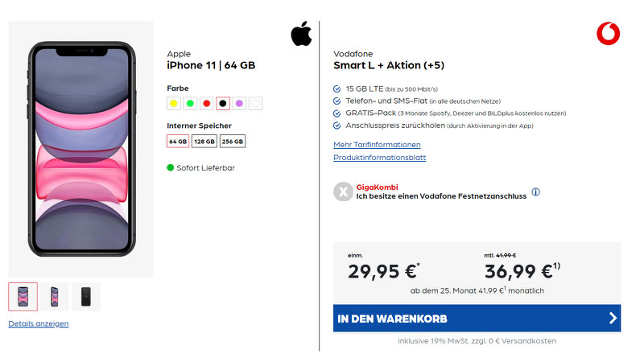Open Mehr Tarifinformationen link
Screen dimensions: 644x362
(x=377, y=145)
